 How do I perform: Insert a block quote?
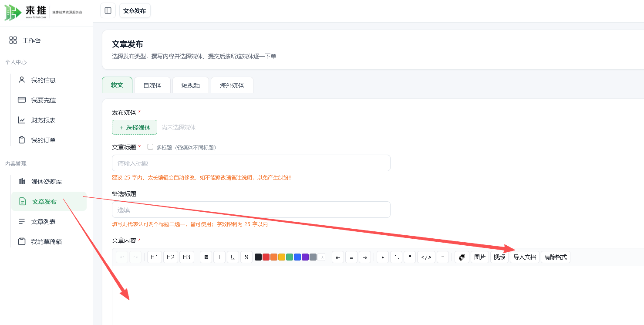pyautogui.click(x=410, y=257)
